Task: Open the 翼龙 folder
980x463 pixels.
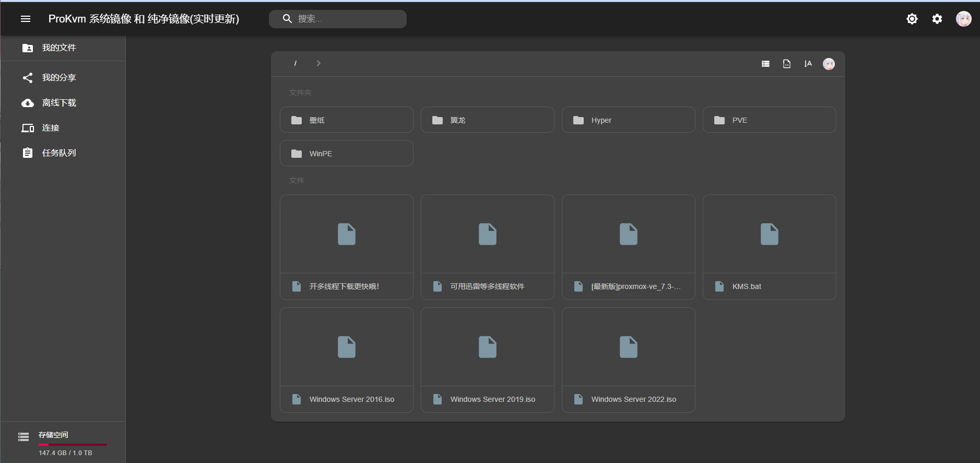Action: pyautogui.click(x=488, y=120)
